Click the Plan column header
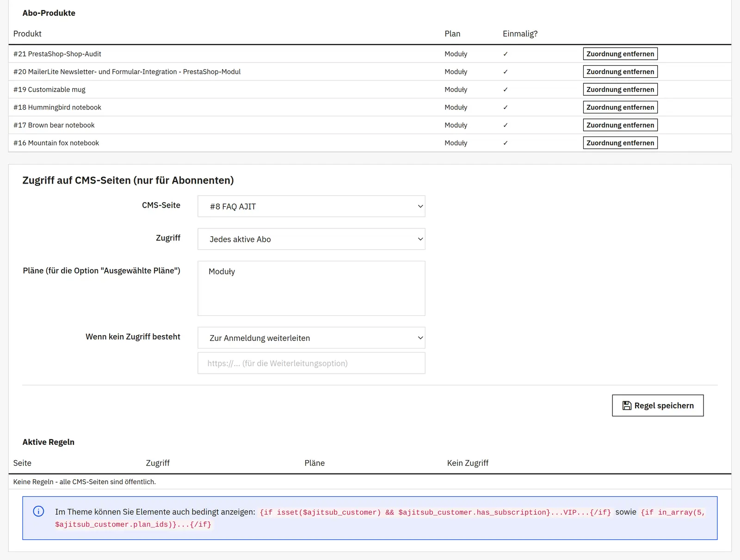Viewport: 740px width, 560px height. (452, 34)
